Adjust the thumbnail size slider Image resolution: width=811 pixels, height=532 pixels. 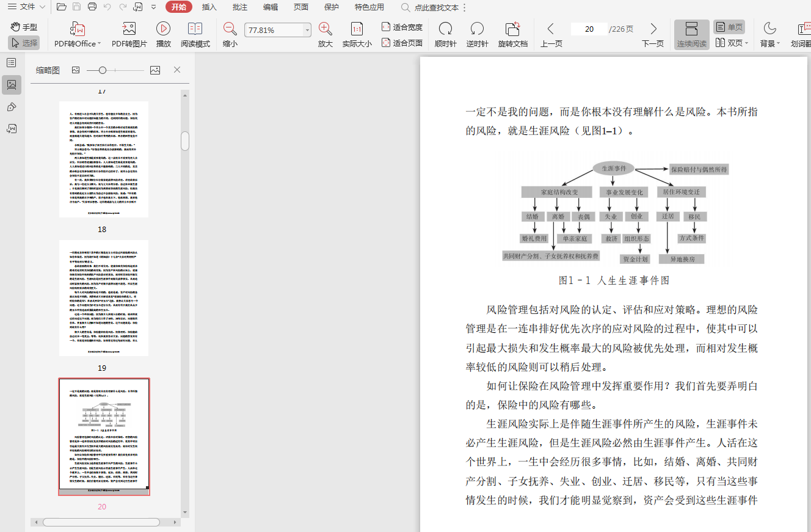click(103, 70)
